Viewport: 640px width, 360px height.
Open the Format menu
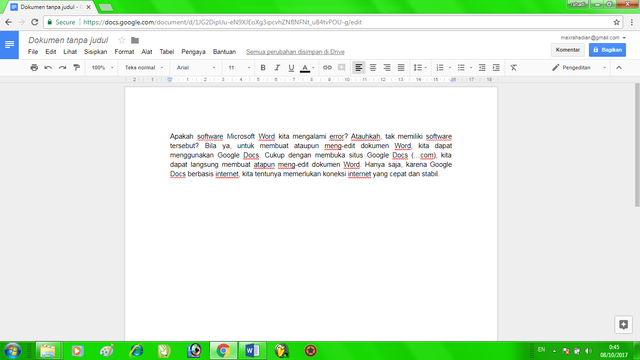[124, 52]
